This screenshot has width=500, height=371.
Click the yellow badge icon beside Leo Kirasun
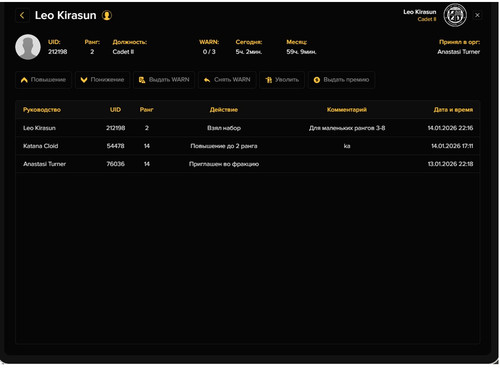point(107,15)
